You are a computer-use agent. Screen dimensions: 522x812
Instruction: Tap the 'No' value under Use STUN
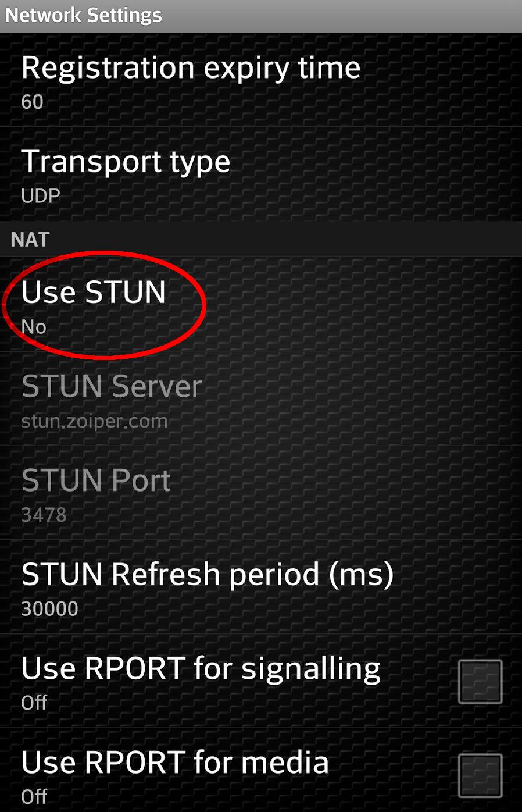point(34,327)
